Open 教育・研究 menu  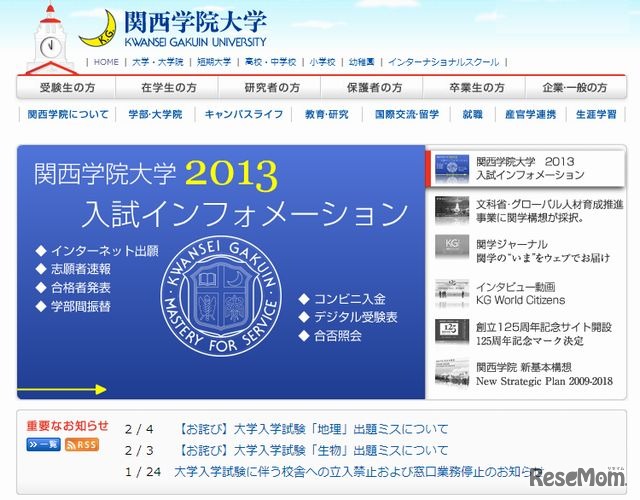[x=327, y=114]
